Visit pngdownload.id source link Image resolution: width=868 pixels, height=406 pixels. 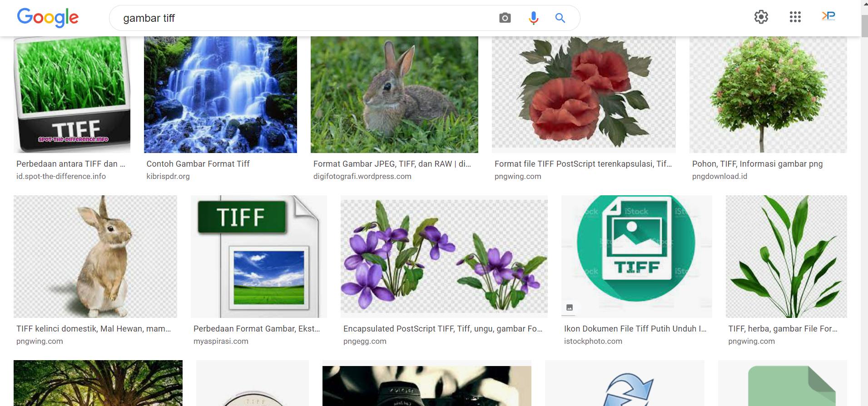tap(719, 176)
